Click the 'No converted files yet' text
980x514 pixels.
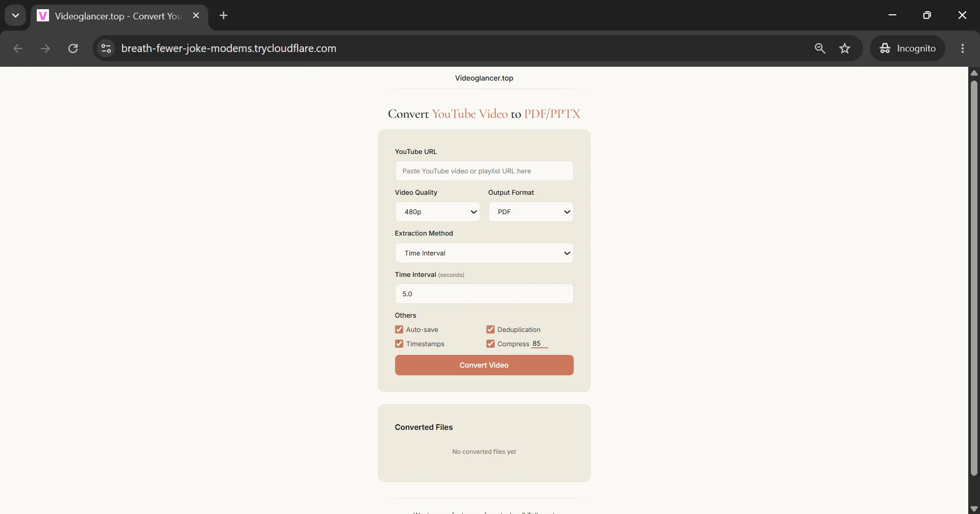(484, 452)
